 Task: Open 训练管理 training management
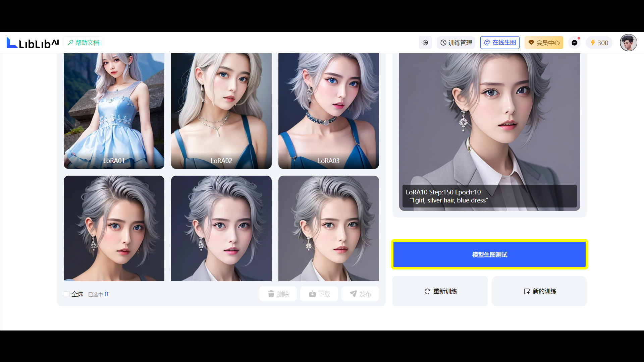click(456, 43)
